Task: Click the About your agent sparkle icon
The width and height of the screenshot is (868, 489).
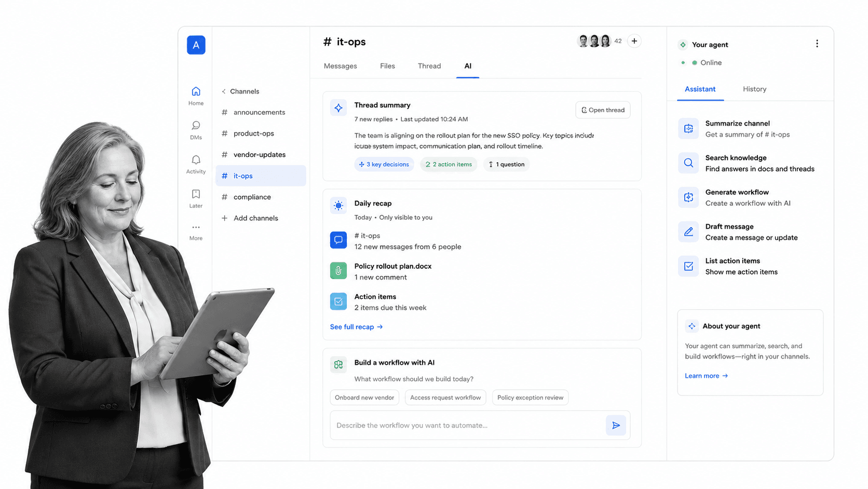Action: click(x=691, y=326)
